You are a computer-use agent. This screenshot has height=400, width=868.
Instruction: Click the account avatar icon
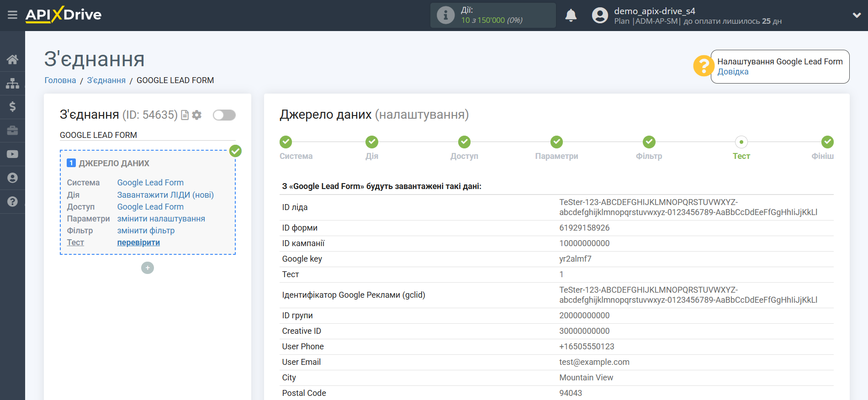pyautogui.click(x=600, y=16)
